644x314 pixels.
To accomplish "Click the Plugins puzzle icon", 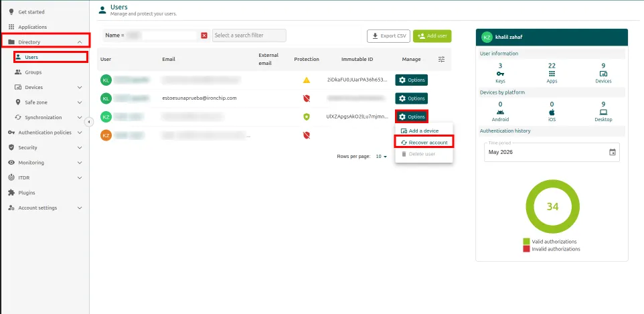I will [11, 193].
